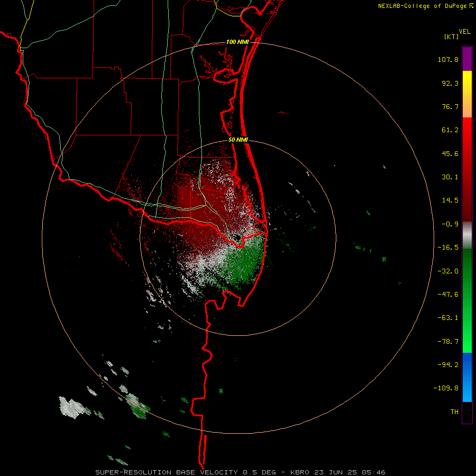Click the -94.2 velocity scale label
476x476 pixels.
pyautogui.click(x=448, y=365)
